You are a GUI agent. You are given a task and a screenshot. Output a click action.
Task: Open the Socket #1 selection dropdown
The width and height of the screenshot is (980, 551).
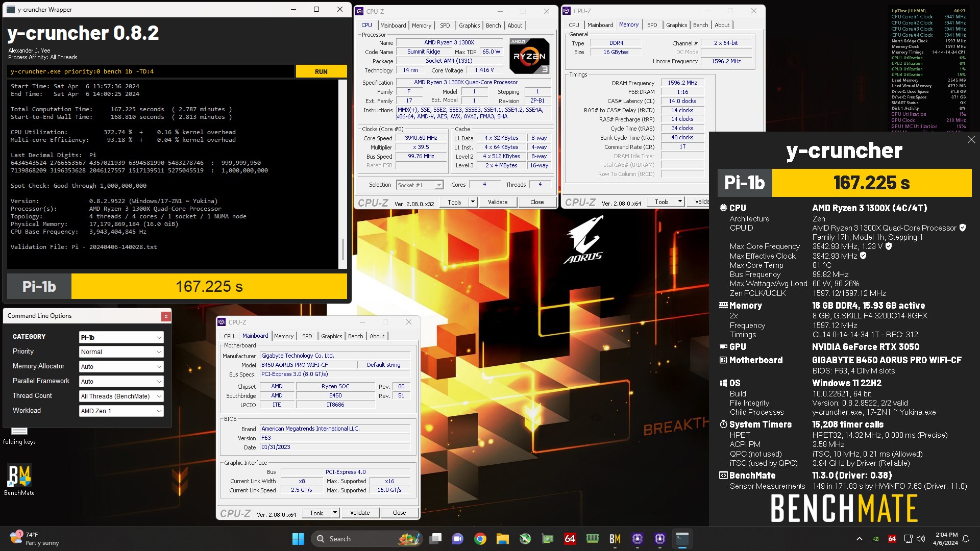coord(420,185)
